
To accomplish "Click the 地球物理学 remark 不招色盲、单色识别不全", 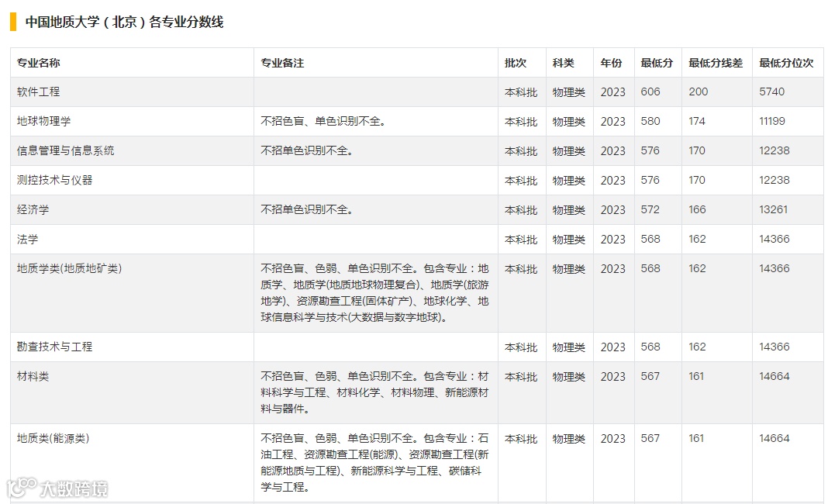I will point(324,121).
